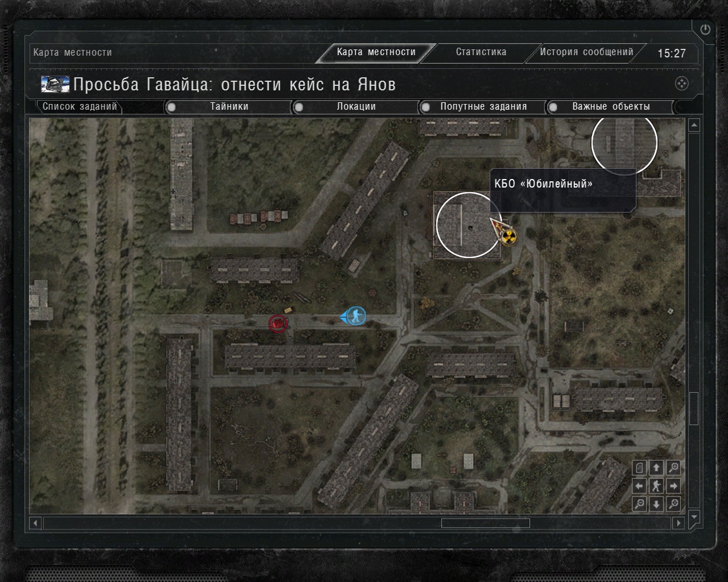Toggle the Важные объекты filter
Screen dimensions: 728x582
coord(610,107)
